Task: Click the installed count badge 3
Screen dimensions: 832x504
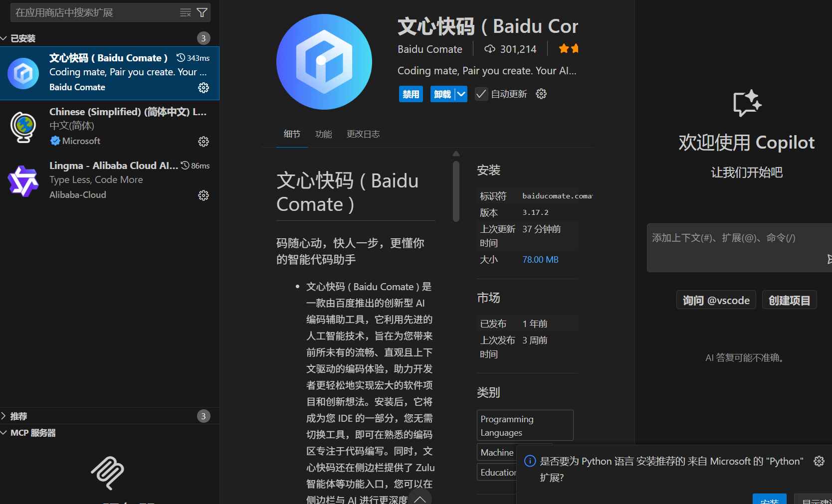Action: tap(204, 38)
